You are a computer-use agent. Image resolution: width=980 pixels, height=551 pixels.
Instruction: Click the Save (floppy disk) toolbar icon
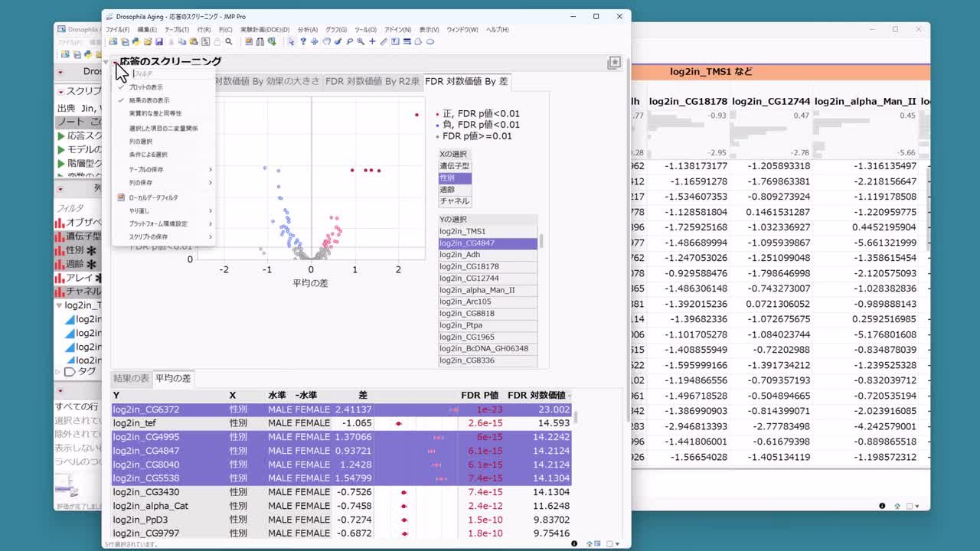tap(158, 41)
